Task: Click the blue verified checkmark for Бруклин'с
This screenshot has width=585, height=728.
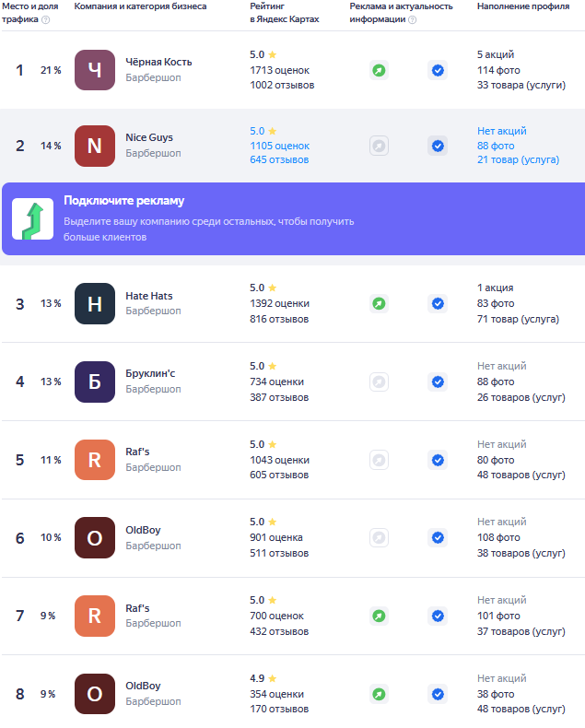Action: [438, 382]
